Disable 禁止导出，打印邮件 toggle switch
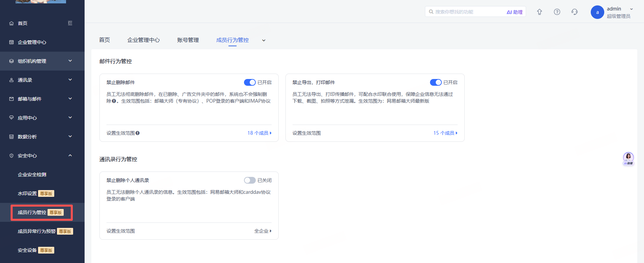The height and width of the screenshot is (263, 644). tap(436, 82)
